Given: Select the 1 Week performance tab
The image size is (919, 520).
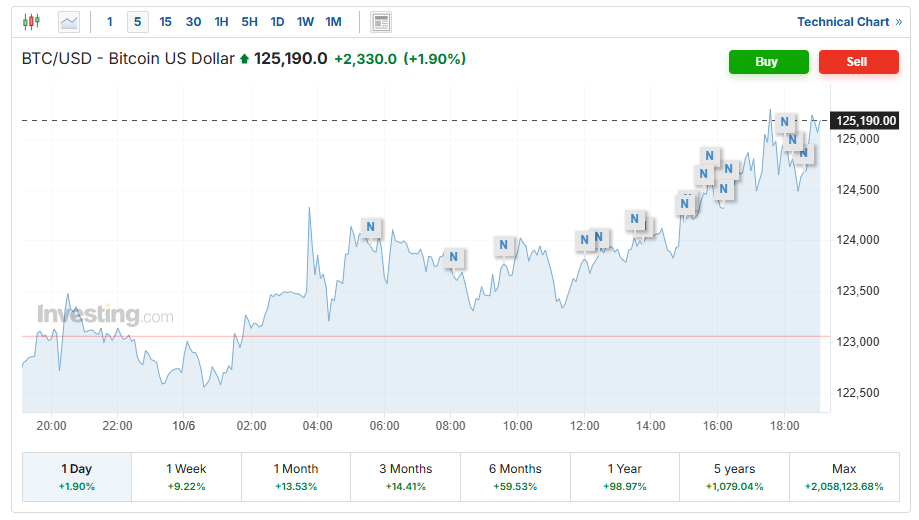Looking at the screenshot, I should pos(186,477).
